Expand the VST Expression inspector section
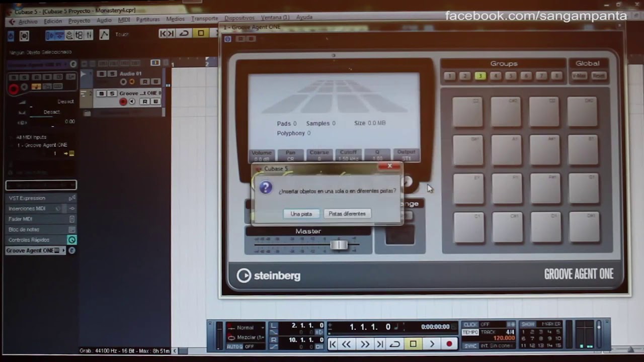Image resolution: width=644 pixels, height=362 pixels. 41,198
